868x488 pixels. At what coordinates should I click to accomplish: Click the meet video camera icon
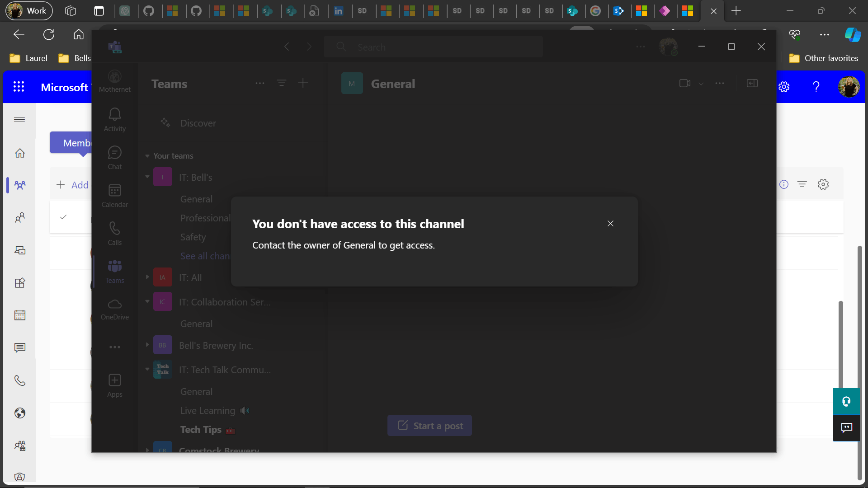684,83
